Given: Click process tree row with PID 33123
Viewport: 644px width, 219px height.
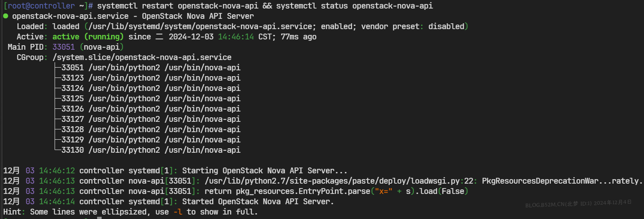Looking at the screenshot, I should click(x=146, y=78).
